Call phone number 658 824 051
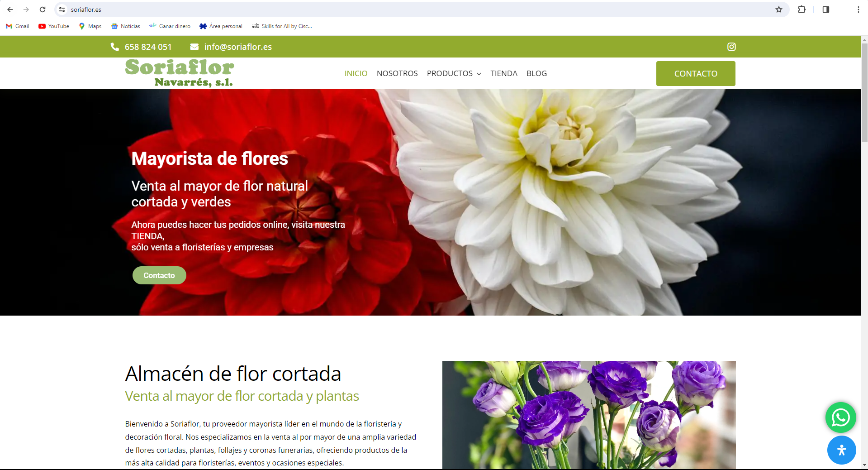 148,47
